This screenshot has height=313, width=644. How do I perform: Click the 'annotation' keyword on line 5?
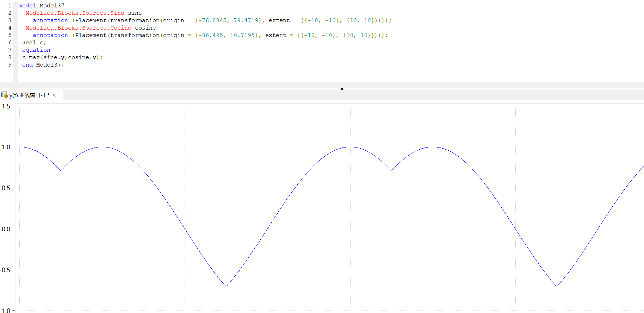pyautogui.click(x=50, y=35)
